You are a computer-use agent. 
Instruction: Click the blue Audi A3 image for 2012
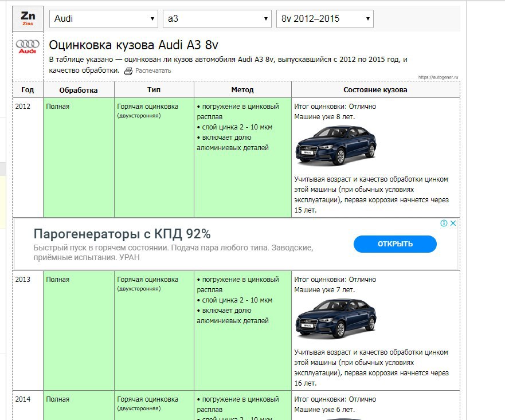pos(335,146)
